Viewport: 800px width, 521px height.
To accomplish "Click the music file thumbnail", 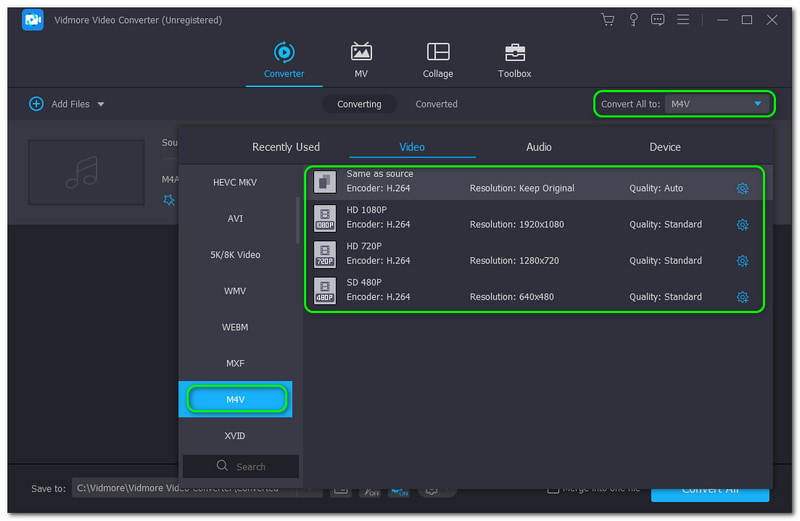I will pos(86,173).
